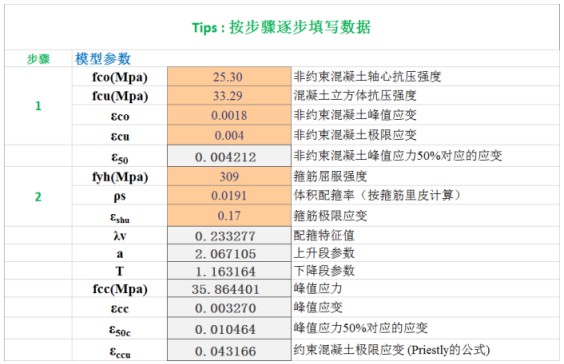Click the parameter a value 2.067105
Image resolution: width=564 pixels, height=364 pixels.
[x=229, y=253]
